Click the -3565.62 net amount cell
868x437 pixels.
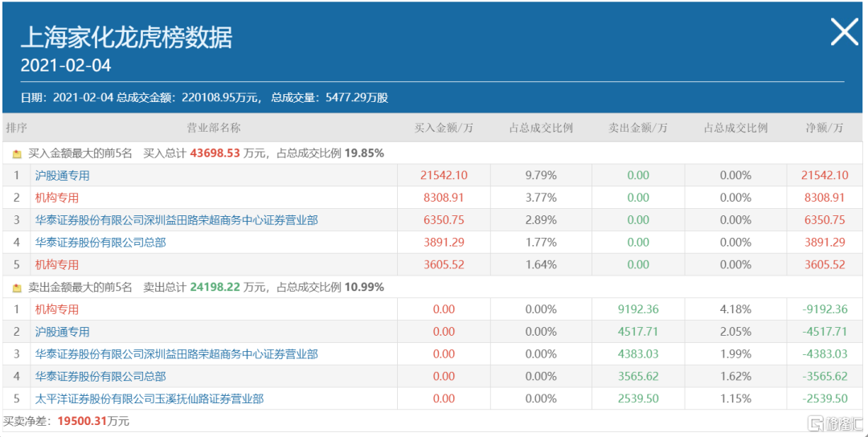pyautogui.click(x=825, y=377)
